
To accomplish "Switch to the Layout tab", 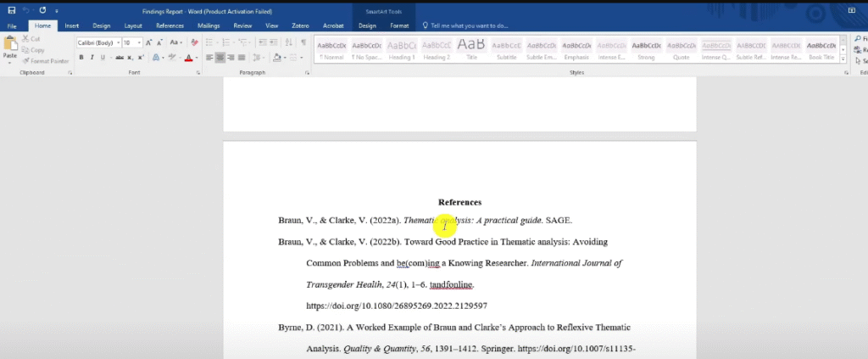I will point(133,25).
